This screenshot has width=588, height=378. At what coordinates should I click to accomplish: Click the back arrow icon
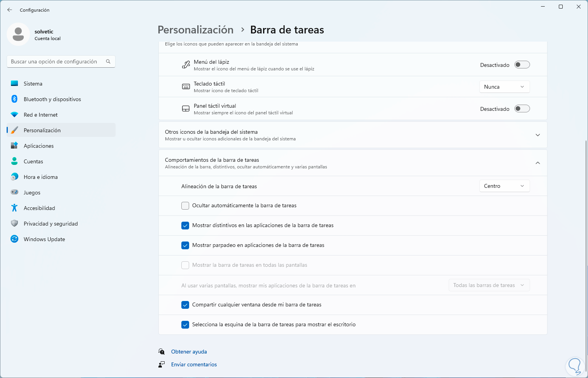coord(10,10)
